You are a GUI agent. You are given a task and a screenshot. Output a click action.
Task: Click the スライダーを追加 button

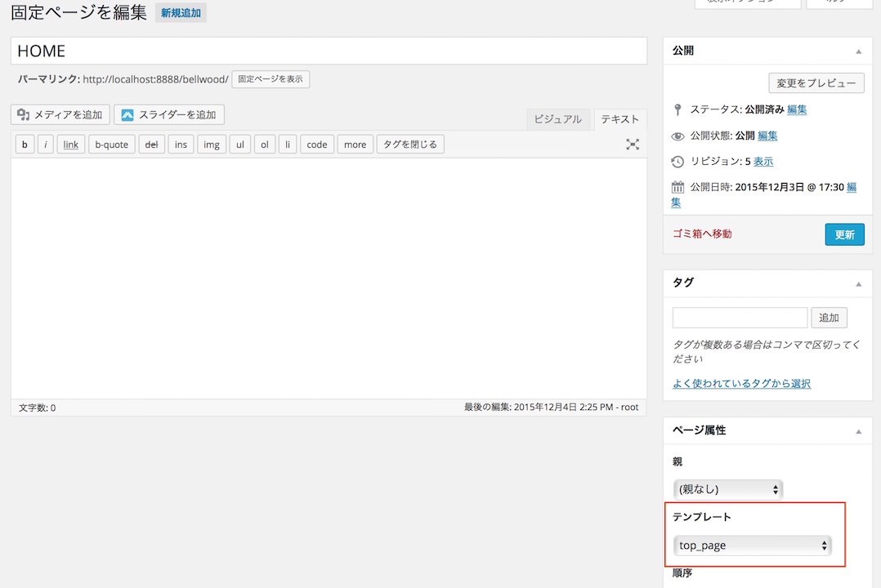(x=169, y=115)
